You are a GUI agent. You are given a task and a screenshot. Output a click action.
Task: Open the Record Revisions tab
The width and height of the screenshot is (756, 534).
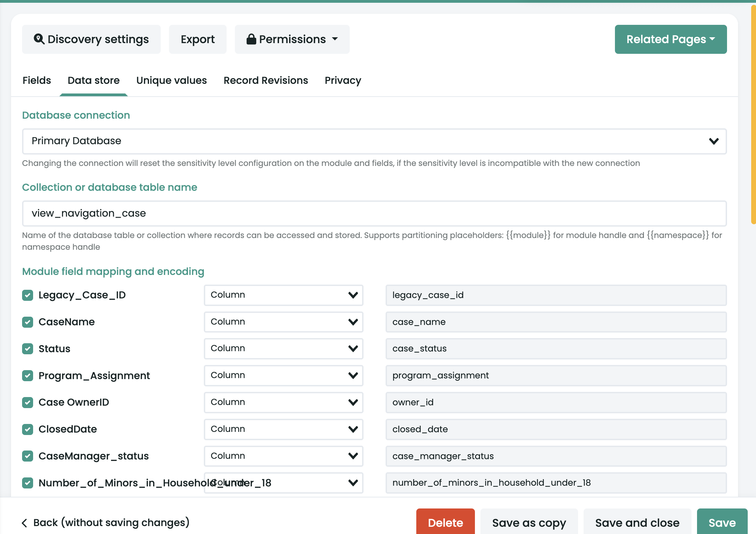pyautogui.click(x=266, y=80)
